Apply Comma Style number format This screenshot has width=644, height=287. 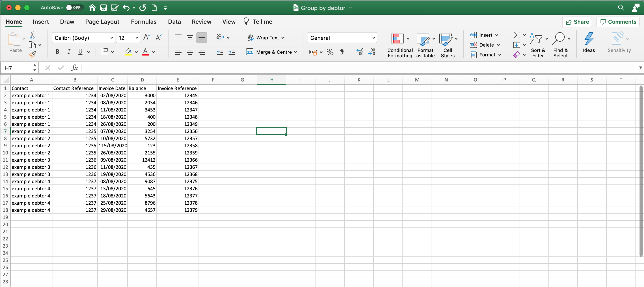coord(342,52)
